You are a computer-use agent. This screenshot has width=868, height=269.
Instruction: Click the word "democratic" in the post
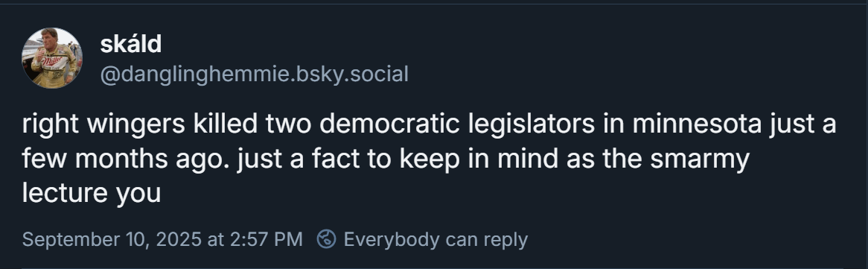click(x=389, y=124)
